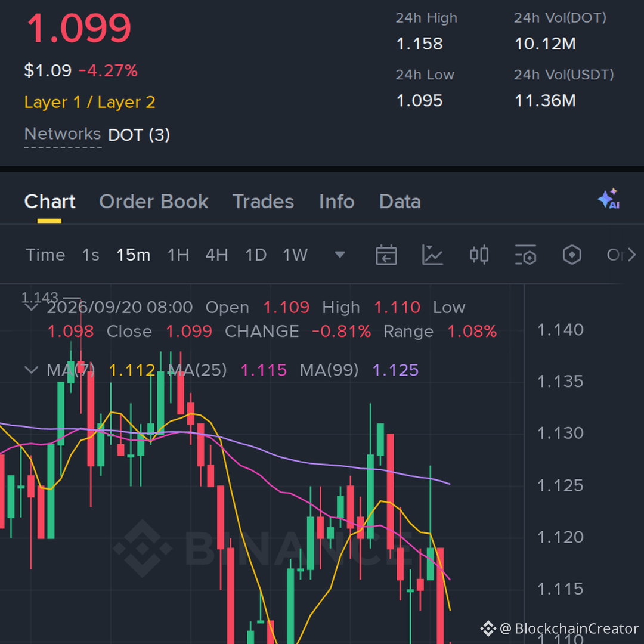Click the 1.125 mark on price axis
644x644 pixels.
tap(560, 485)
